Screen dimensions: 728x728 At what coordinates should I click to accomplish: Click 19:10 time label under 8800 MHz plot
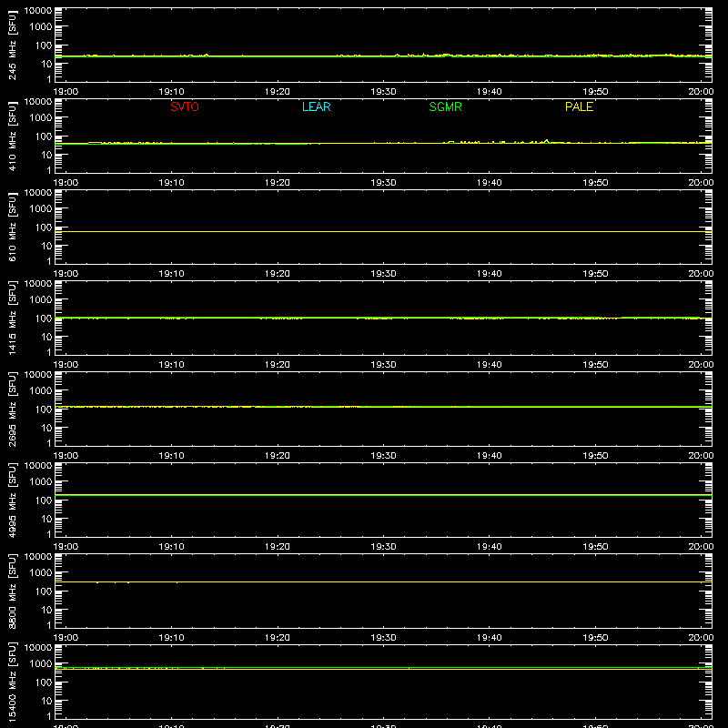171,638
